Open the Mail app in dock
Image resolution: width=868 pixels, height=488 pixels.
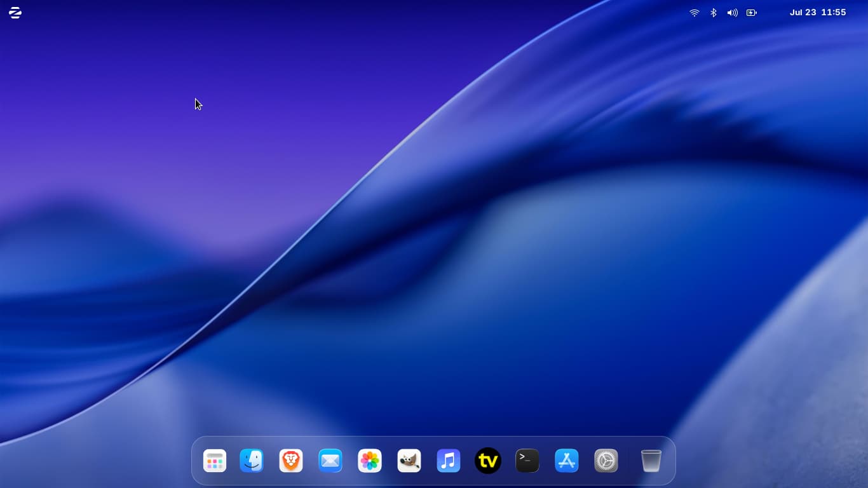click(x=330, y=461)
